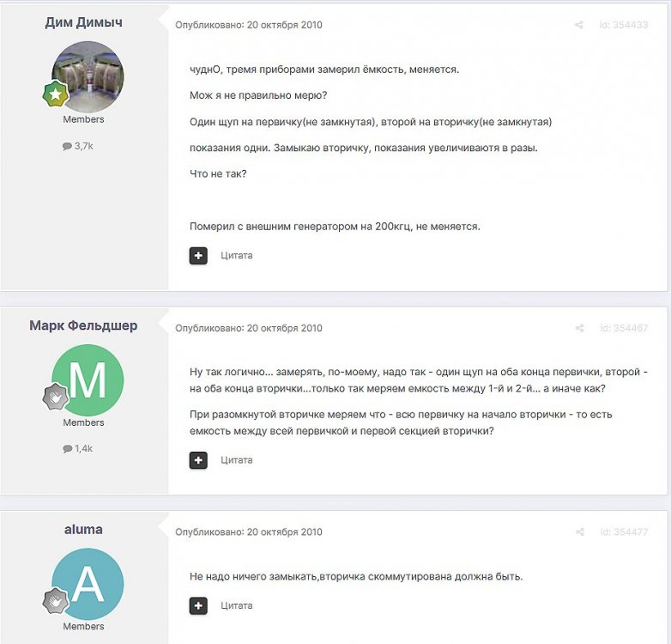Click the green M avatar

[x=88, y=380]
